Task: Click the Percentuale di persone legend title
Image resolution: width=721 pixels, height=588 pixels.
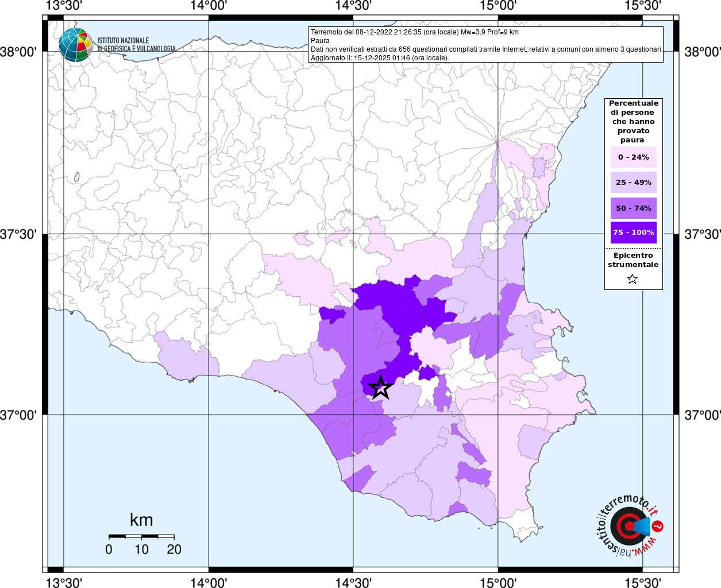Action: click(633, 121)
